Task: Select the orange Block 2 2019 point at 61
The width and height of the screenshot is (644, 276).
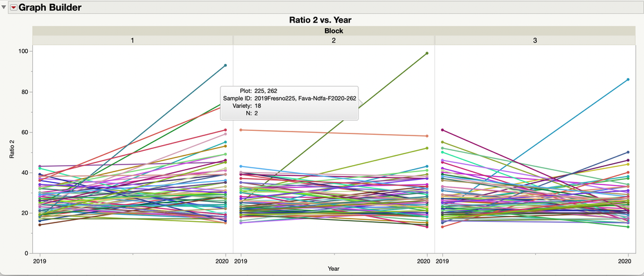Action: click(x=240, y=130)
